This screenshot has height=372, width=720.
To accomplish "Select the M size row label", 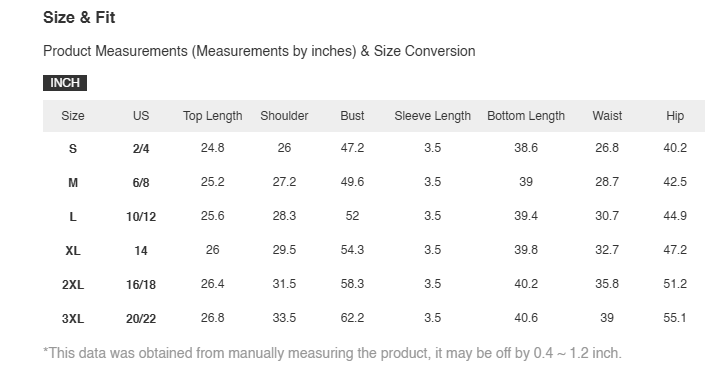I will click(x=73, y=183).
